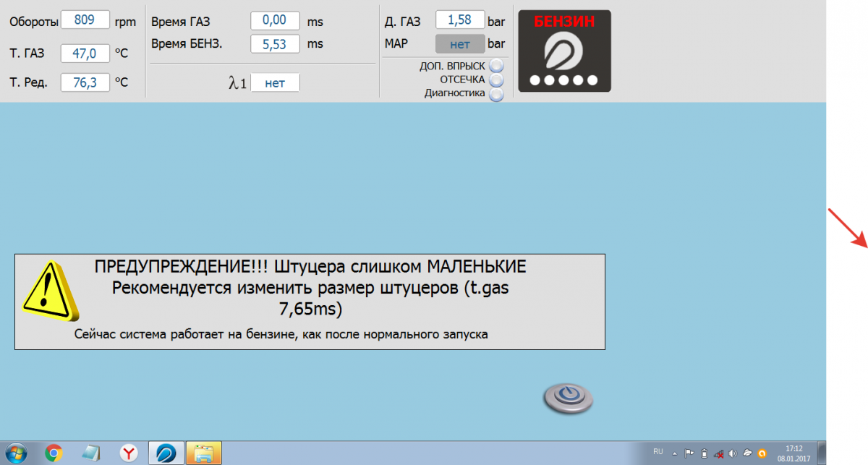Open Google Chrome from the taskbar

(53, 453)
